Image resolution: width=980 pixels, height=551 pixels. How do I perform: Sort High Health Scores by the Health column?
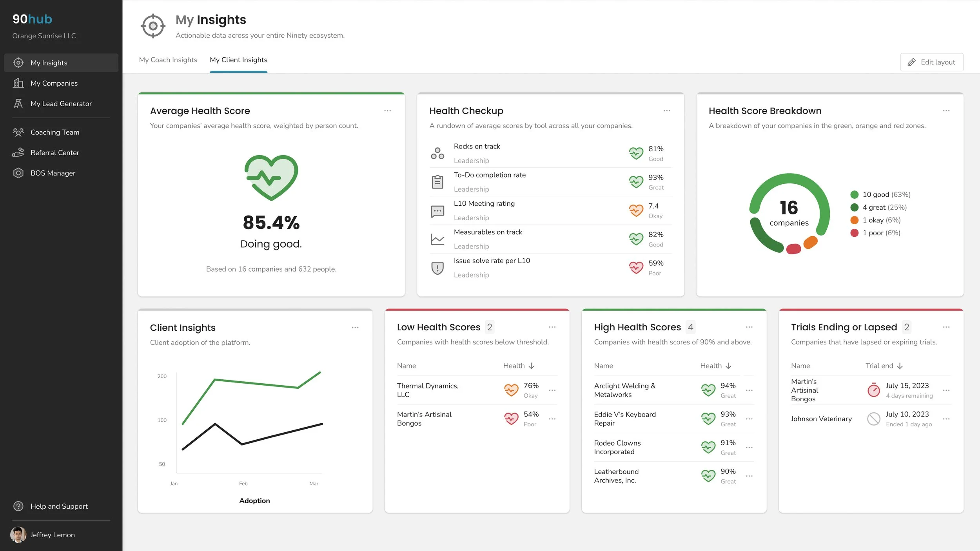tap(716, 366)
